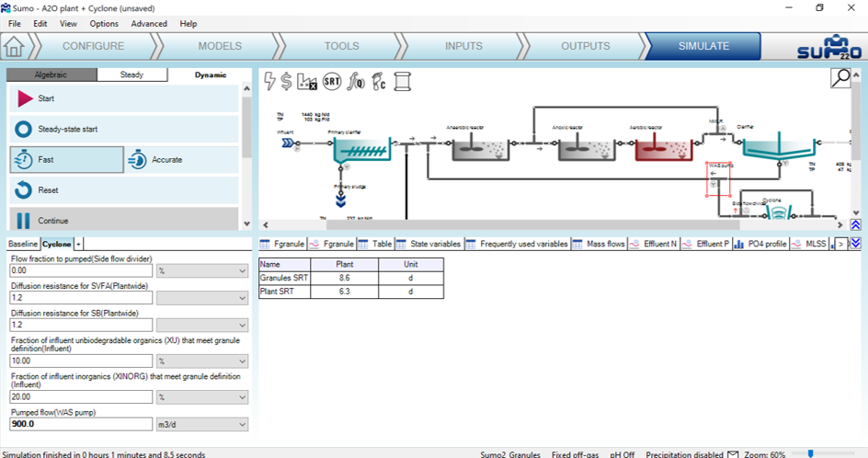868x458 pixels.
Task: Open unit dropdown for Flow fraction to pumped
Action: pyautogui.click(x=202, y=271)
